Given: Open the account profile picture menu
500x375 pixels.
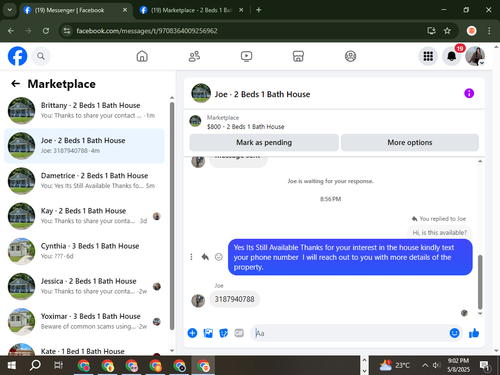Looking at the screenshot, I should [x=475, y=56].
